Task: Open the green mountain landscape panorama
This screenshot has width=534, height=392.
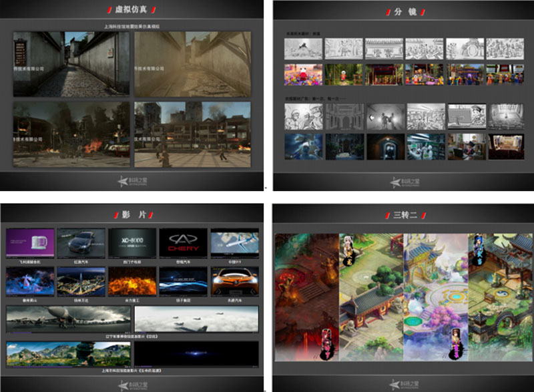Action: (69, 353)
